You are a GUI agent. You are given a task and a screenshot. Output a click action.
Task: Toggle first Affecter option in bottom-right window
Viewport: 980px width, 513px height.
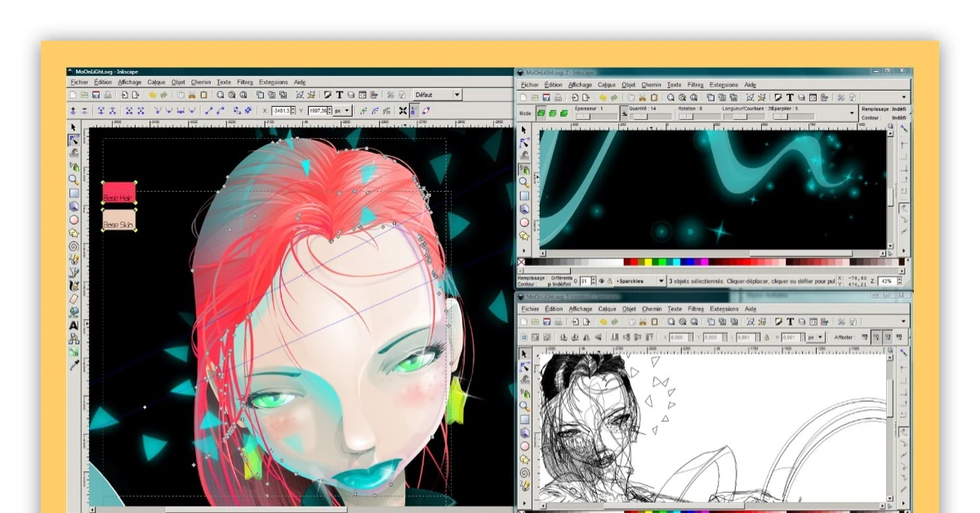tap(864, 337)
